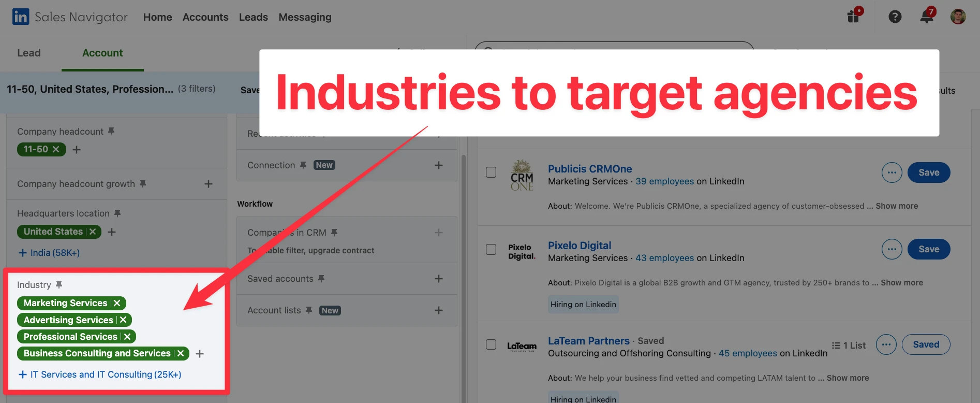
Task: Go to Home in the top navigation
Action: pos(157,17)
